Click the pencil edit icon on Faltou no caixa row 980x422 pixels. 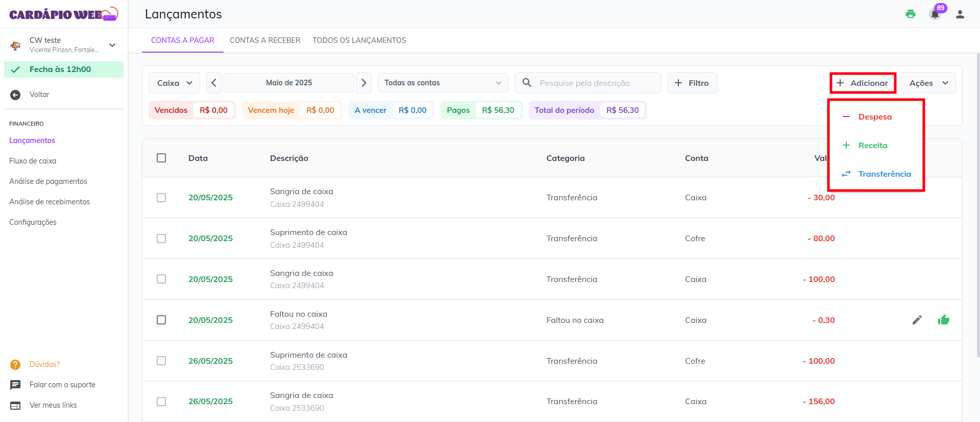[x=917, y=320]
